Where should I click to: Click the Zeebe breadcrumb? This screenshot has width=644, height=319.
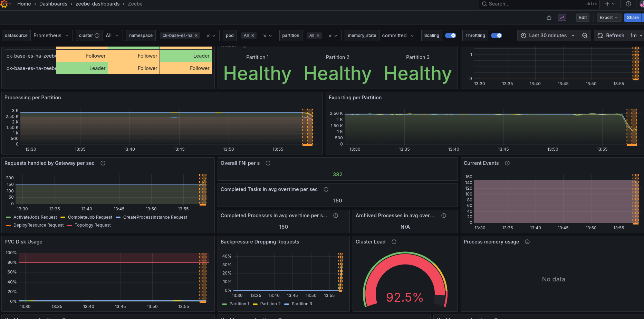[135, 4]
